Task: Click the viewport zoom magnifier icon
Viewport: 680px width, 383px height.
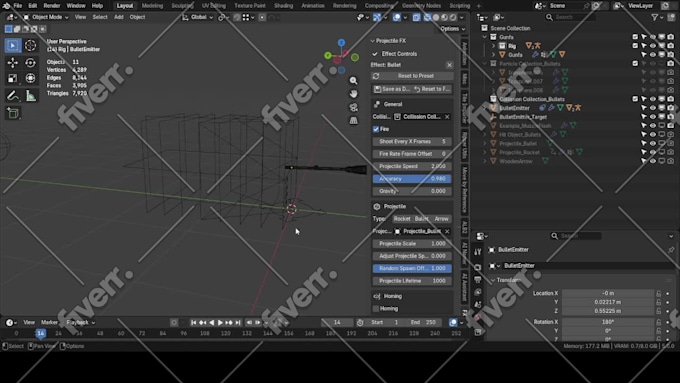Action: (x=353, y=81)
